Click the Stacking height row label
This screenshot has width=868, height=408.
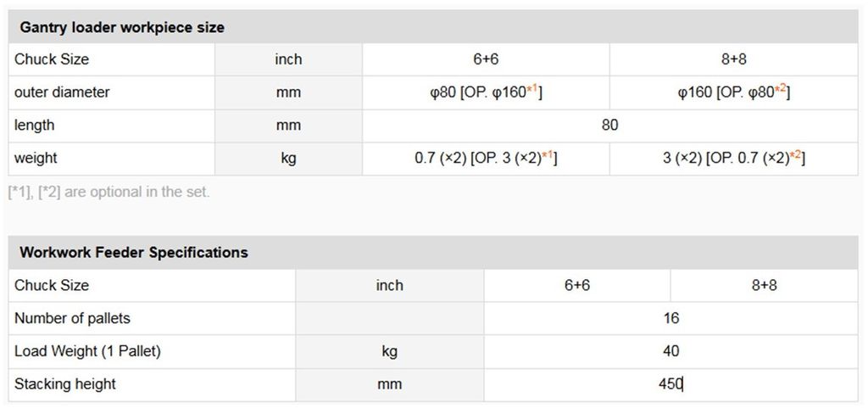(65, 384)
